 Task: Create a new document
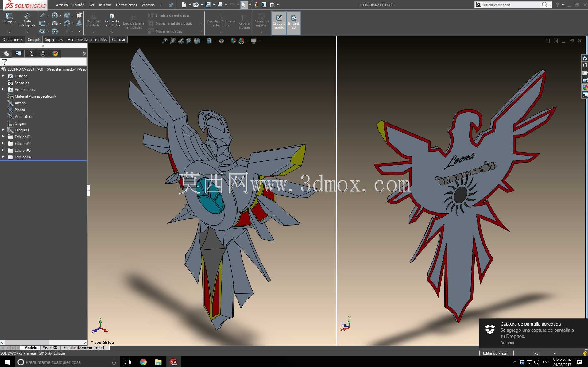(184, 5)
